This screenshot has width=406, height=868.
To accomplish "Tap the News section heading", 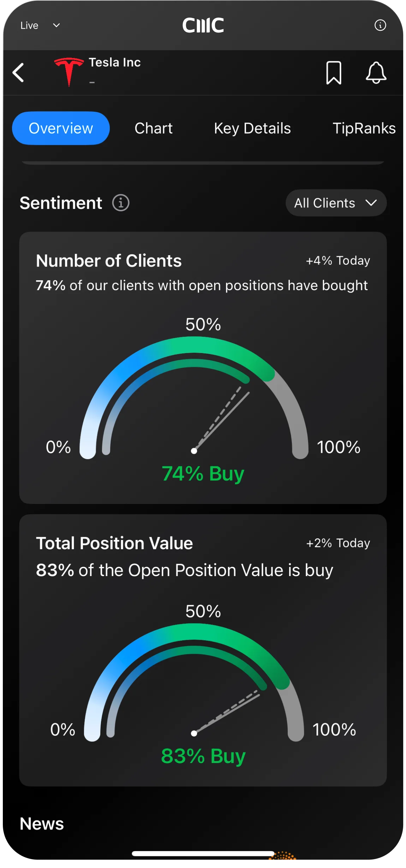I will point(42,824).
